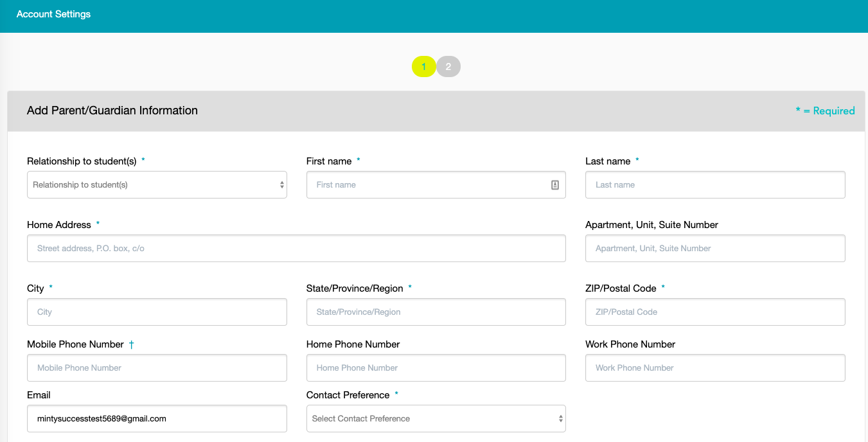Click the "ZIP/Postal Code" field label
This screenshot has height=442, width=868.
pos(621,288)
